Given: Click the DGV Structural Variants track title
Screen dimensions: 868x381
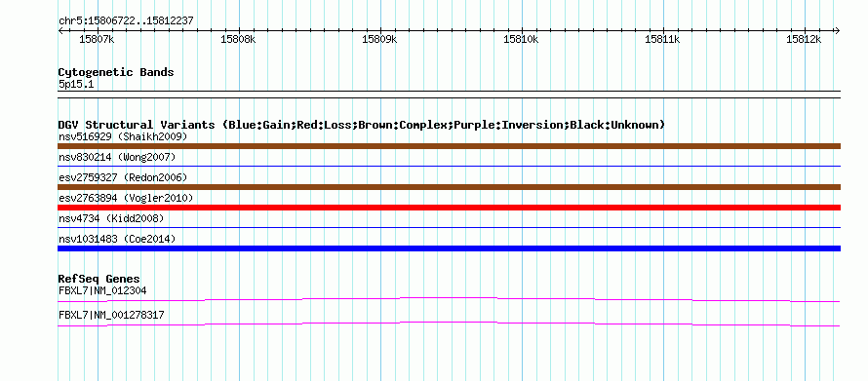Looking at the screenshot, I should pyautogui.click(x=361, y=125).
